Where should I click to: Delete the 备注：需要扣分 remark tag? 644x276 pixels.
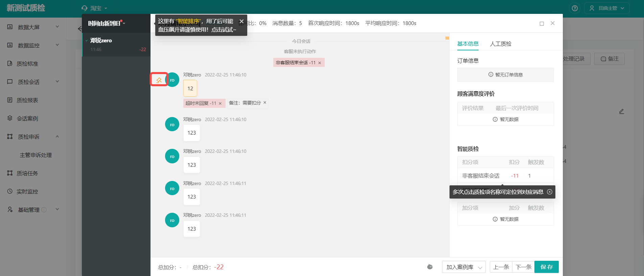(265, 102)
